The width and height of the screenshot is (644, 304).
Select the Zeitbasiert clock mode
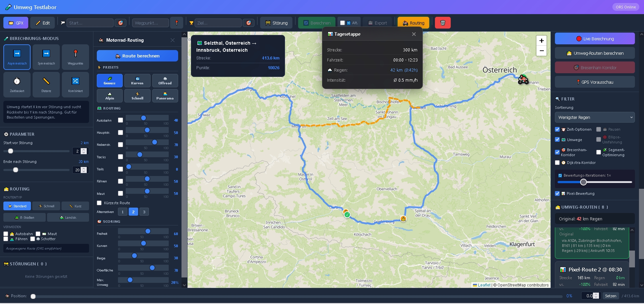pyautogui.click(x=17, y=84)
